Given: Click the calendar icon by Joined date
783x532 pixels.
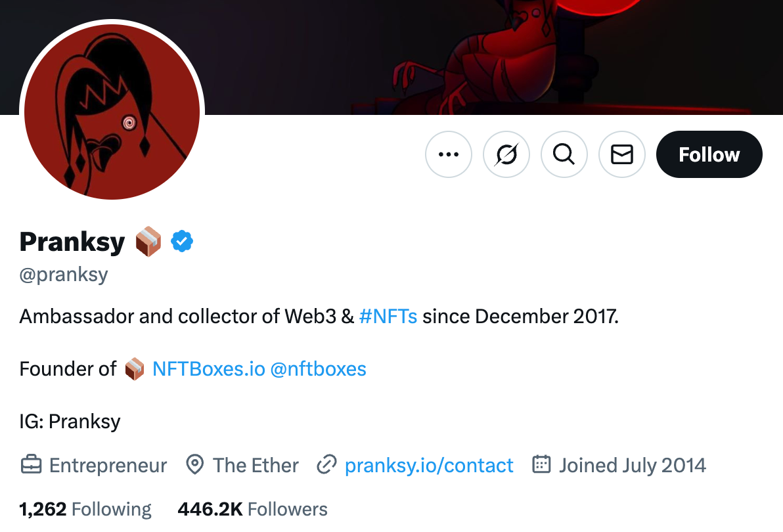Looking at the screenshot, I should click(541, 464).
